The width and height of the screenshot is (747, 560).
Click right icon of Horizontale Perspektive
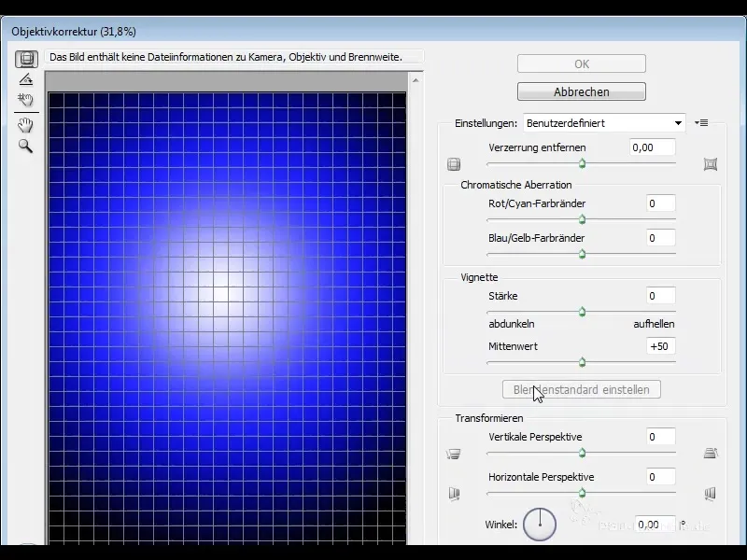coord(711,494)
